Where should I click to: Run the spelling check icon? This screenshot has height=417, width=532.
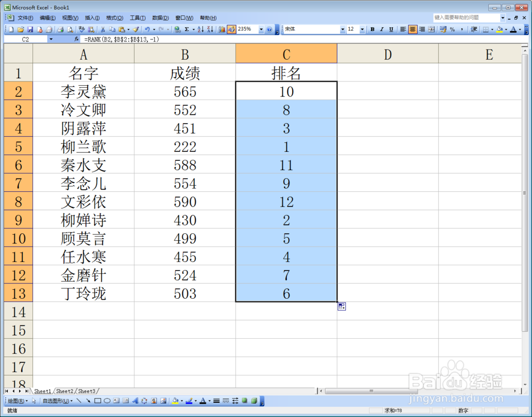tap(81, 29)
